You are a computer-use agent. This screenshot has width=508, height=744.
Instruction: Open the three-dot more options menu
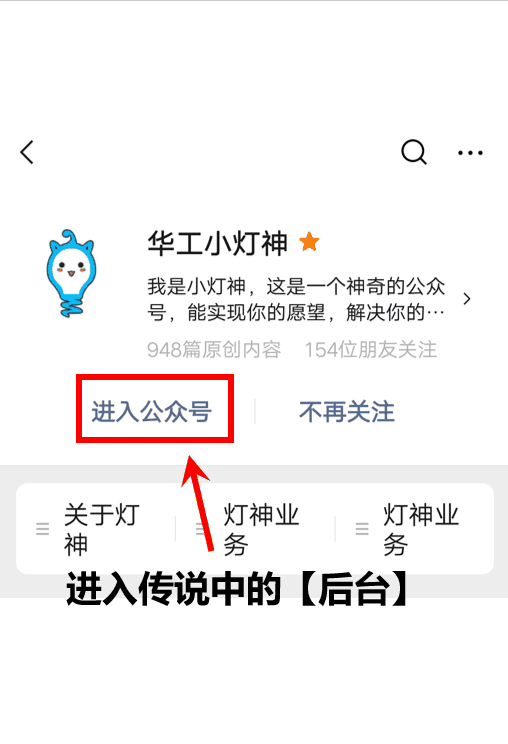(x=470, y=153)
